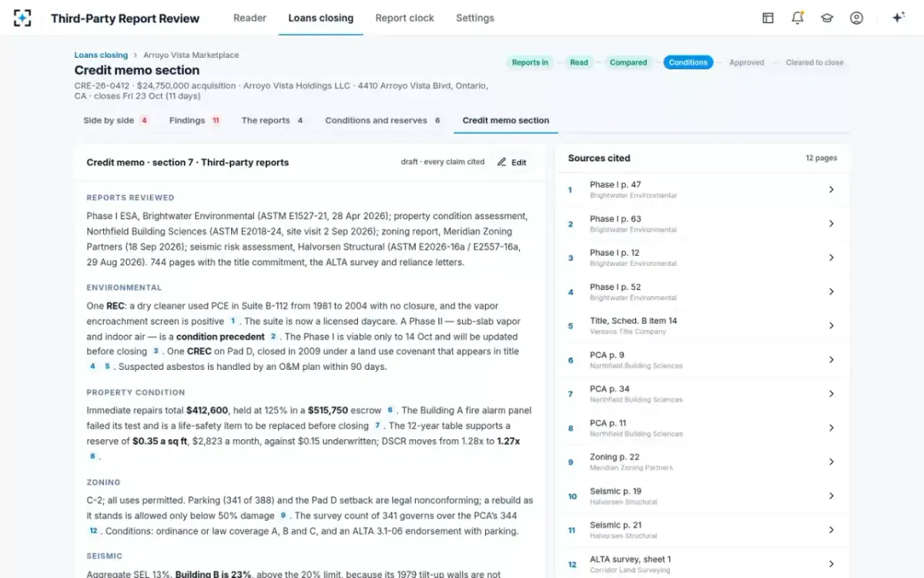Select the Cleared to close stage
924x578 pixels.
pyautogui.click(x=815, y=62)
